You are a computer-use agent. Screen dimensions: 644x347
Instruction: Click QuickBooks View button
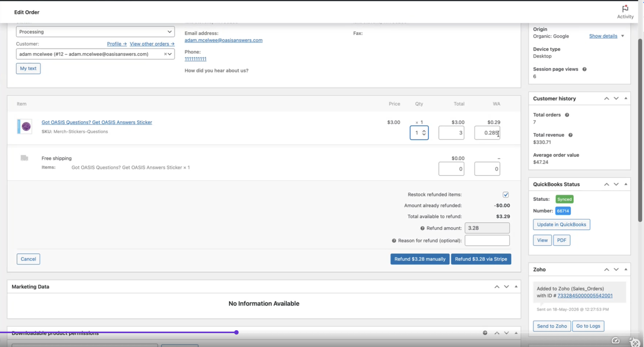click(x=542, y=240)
